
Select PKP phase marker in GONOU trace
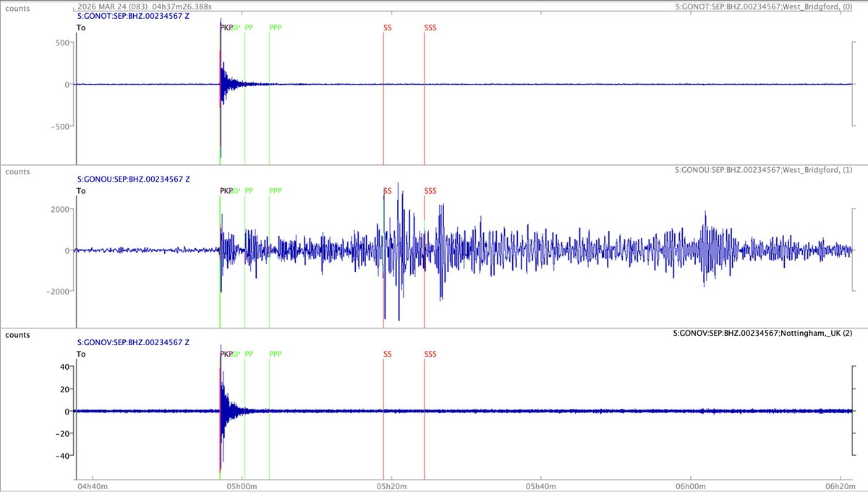[226, 191]
